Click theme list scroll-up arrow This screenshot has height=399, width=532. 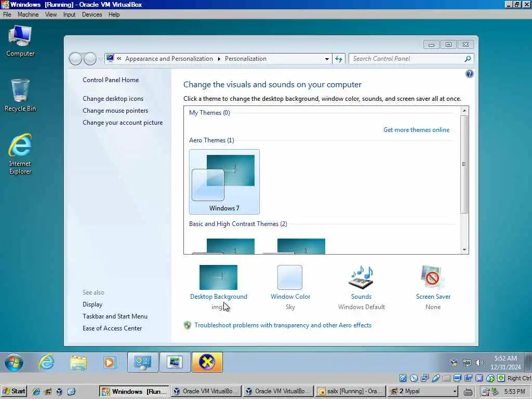[464, 111]
